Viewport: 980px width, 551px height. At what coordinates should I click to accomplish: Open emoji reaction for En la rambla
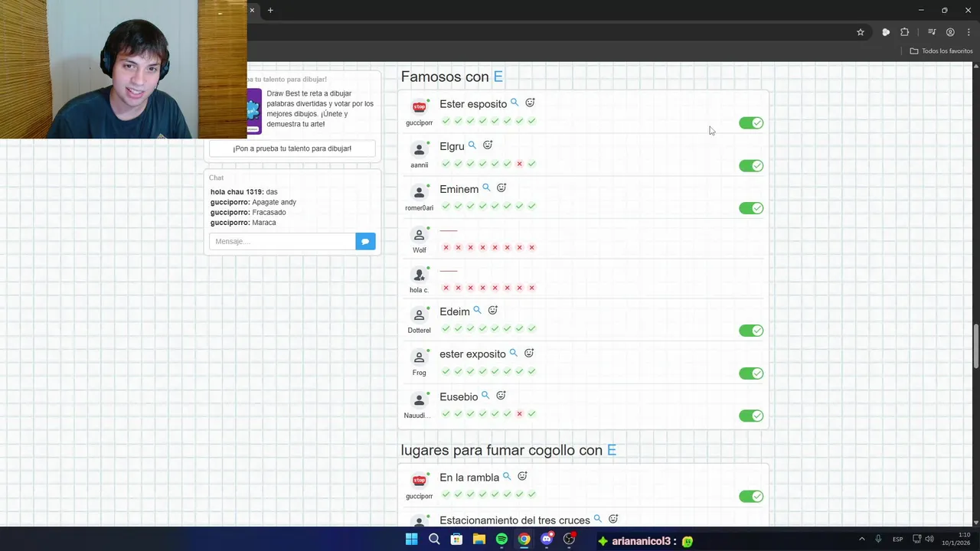pos(522,476)
